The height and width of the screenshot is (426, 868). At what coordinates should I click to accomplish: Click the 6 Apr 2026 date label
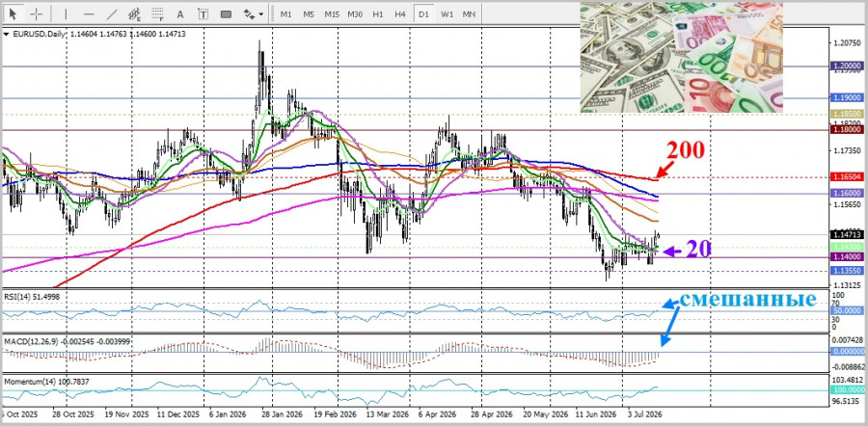tap(437, 414)
